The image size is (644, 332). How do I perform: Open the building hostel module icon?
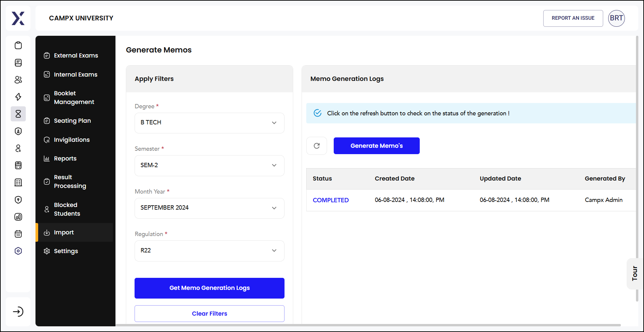18,183
